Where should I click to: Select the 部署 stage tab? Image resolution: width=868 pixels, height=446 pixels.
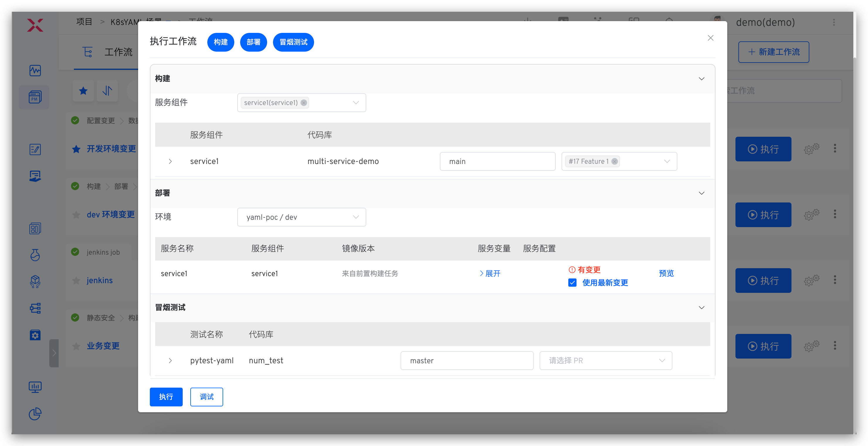253,42
